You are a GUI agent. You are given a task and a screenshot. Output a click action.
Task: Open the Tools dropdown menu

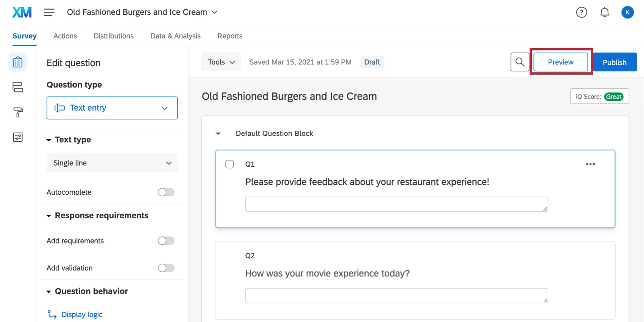pos(221,62)
